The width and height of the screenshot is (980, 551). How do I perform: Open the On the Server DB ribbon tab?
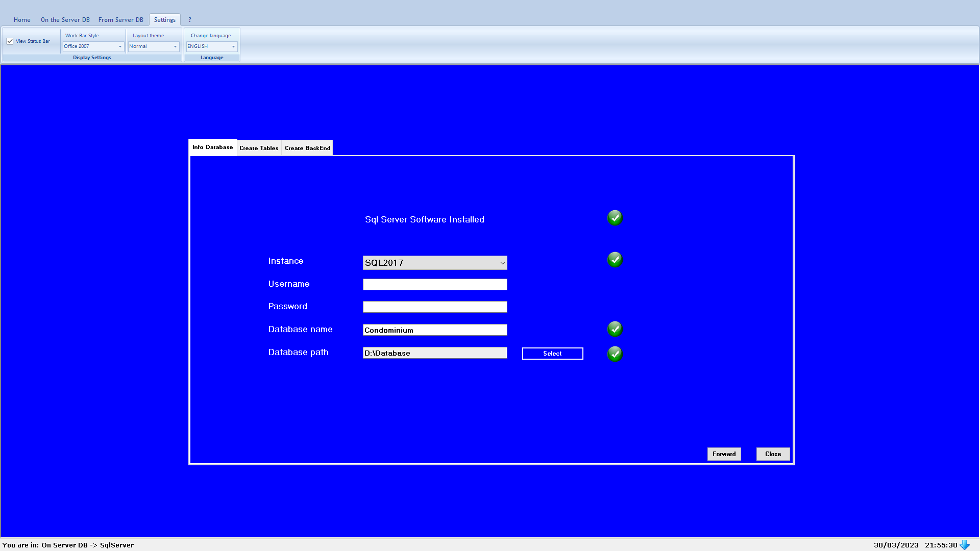pyautogui.click(x=65, y=20)
